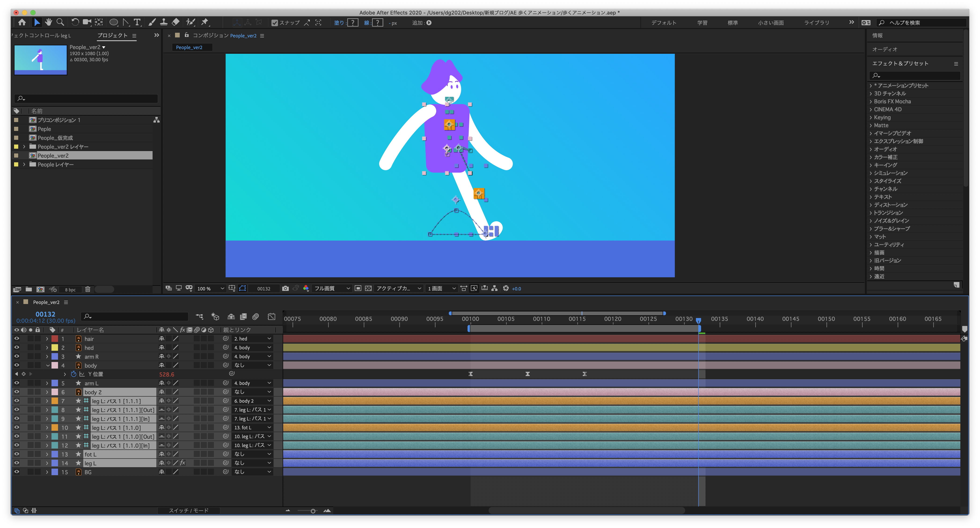The width and height of the screenshot is (980, 528).
Task: Open the オーディオ panel
Action: [x=885, y=49]
